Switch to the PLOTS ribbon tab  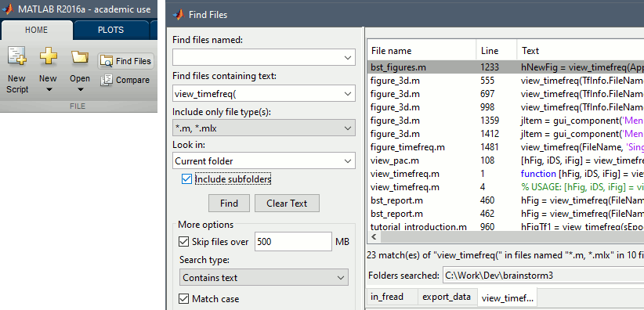111,30
